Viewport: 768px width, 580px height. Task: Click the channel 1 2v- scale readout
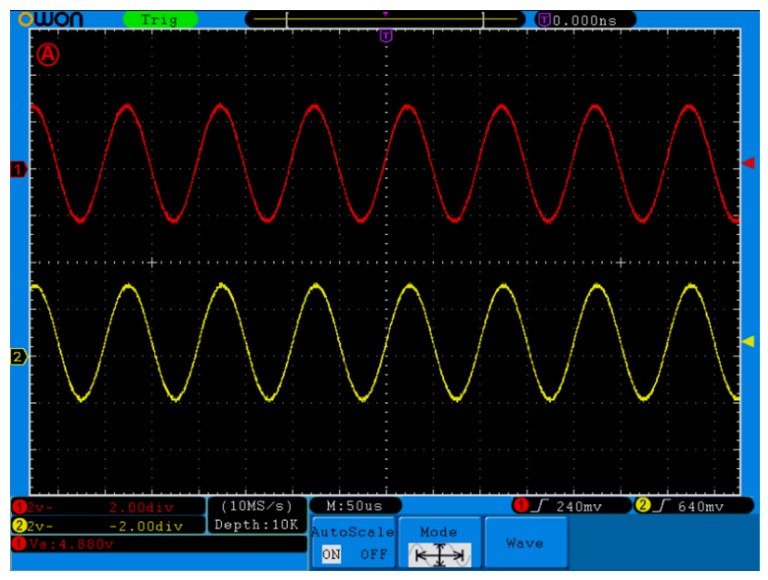point(40,507)
